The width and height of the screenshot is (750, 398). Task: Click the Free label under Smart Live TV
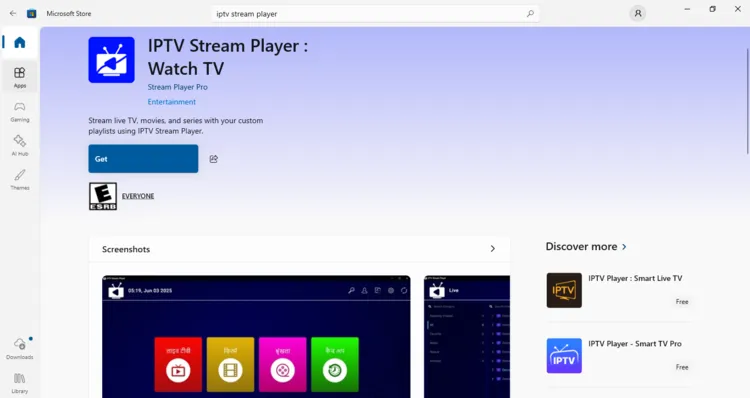click(x=682, y=301)
